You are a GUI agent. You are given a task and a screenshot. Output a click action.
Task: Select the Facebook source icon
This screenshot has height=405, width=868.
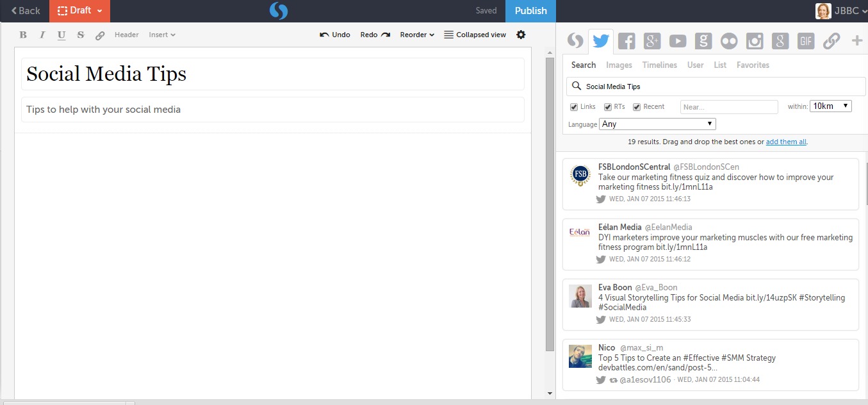click(626, 42)
